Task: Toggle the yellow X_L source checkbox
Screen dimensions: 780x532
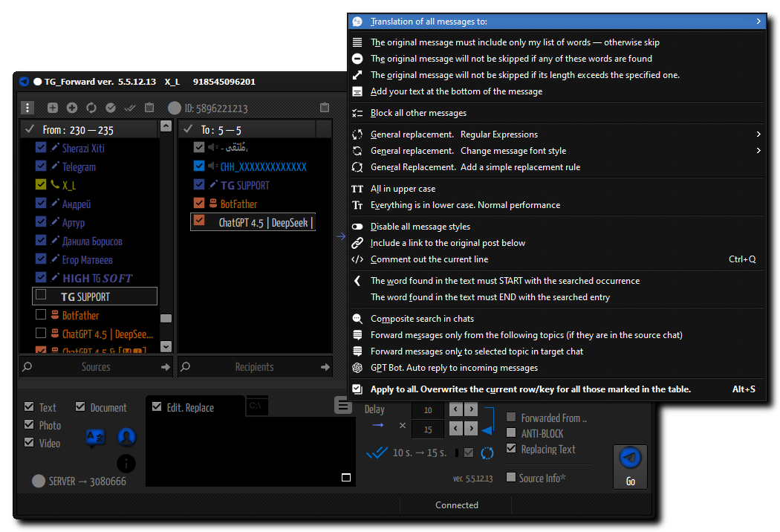Action: (42, 184)
